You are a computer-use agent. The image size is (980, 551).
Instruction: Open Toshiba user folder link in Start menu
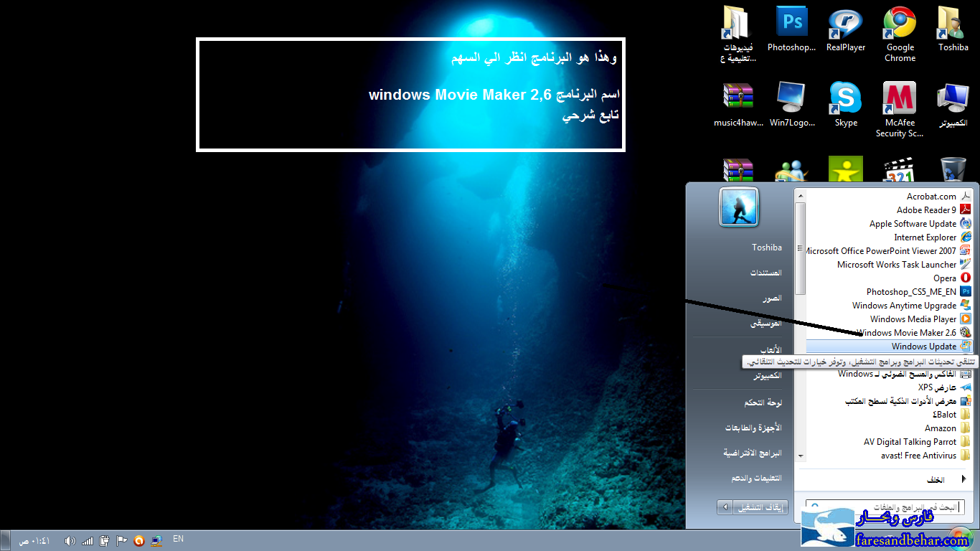tap(766, 248)
